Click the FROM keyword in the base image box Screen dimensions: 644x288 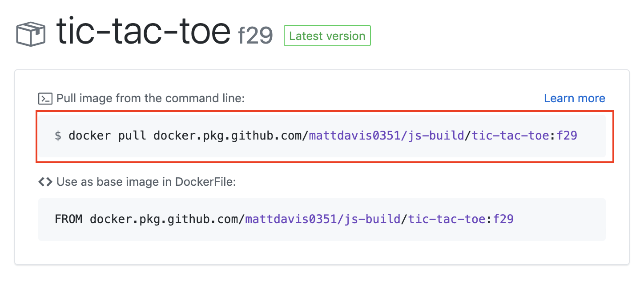click(x=68, y=219)
